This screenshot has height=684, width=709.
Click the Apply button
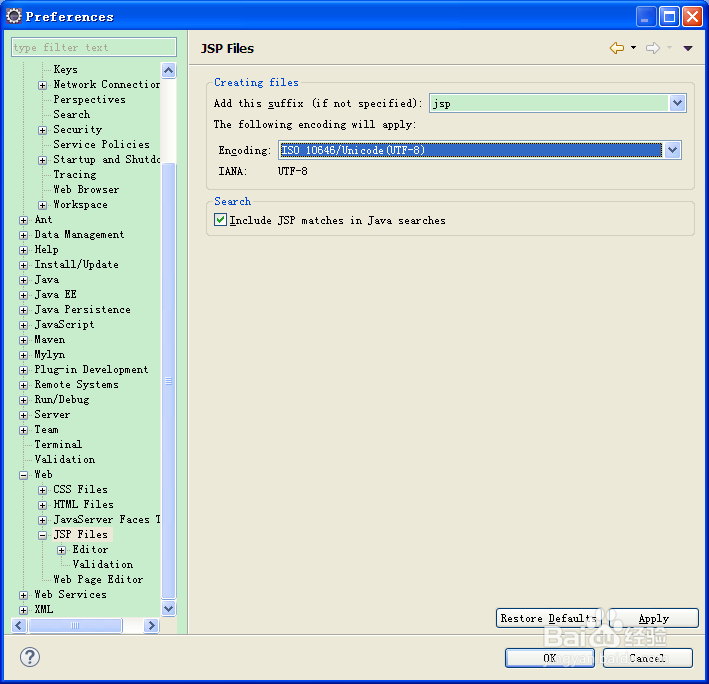653,618
